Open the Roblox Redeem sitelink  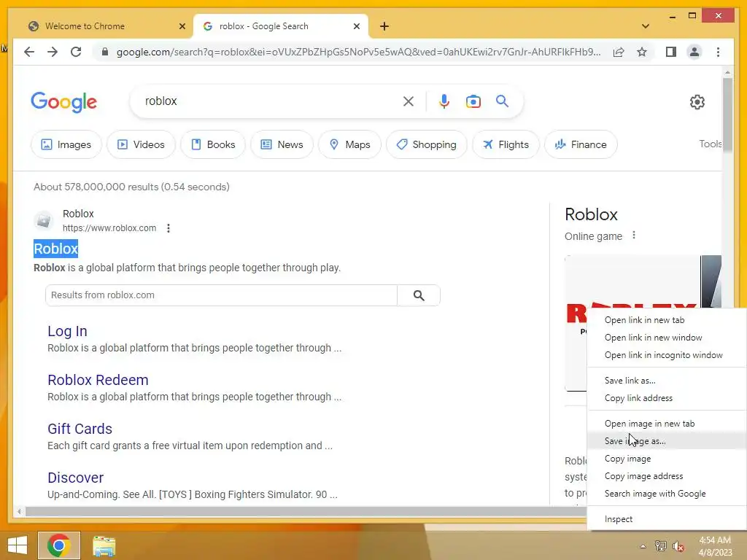[98, 380]
